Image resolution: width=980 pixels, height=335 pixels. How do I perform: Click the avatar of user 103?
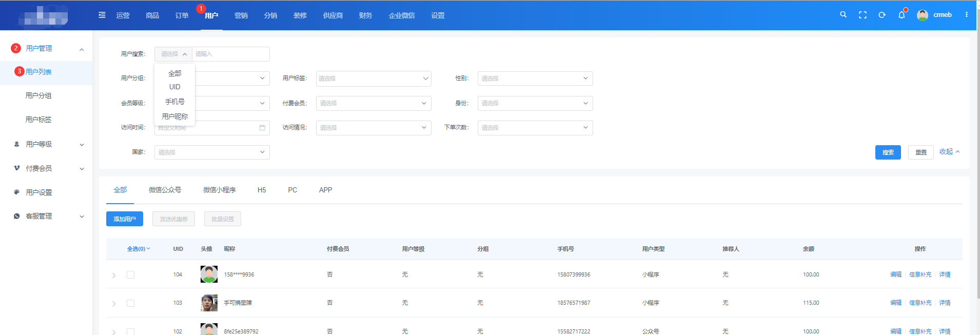209,303
